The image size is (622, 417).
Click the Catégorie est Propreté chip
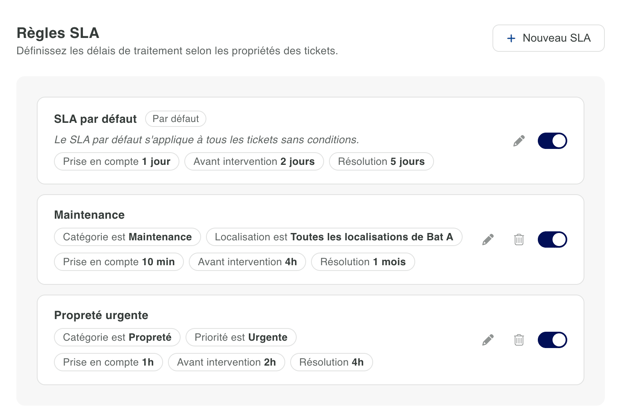117,337
